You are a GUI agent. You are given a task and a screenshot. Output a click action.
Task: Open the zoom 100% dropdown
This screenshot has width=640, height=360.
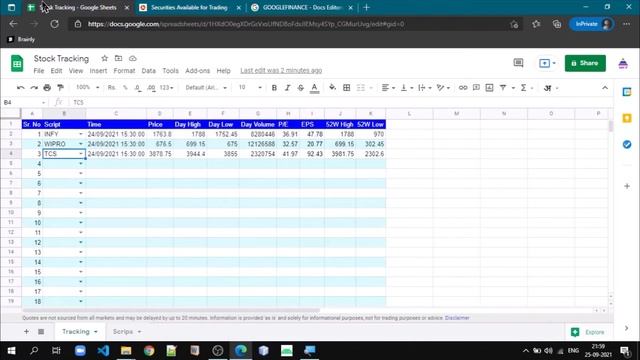tap(87, 87)
